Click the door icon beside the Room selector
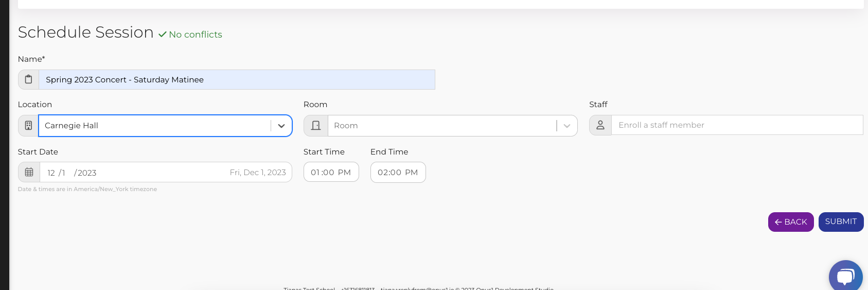868x290 pixels. pos(316,126)
